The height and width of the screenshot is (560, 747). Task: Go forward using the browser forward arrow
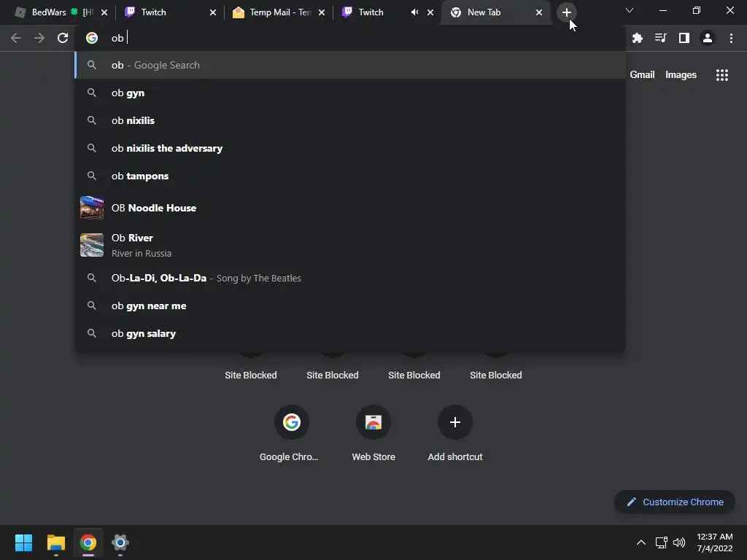point(39,38)
